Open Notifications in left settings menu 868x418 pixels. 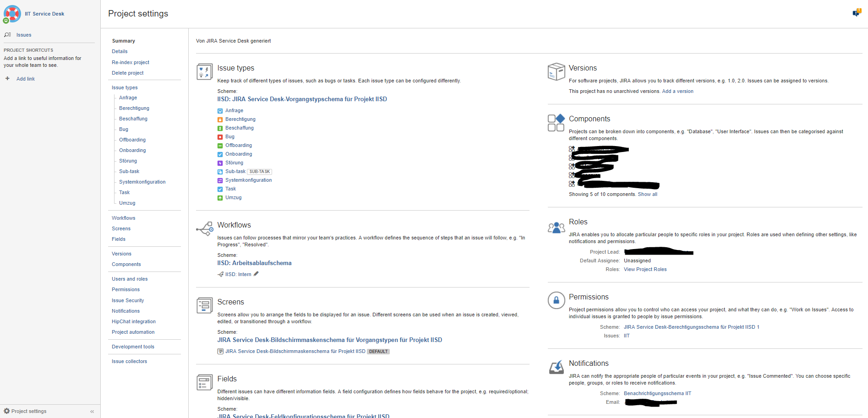pos(126,311)
